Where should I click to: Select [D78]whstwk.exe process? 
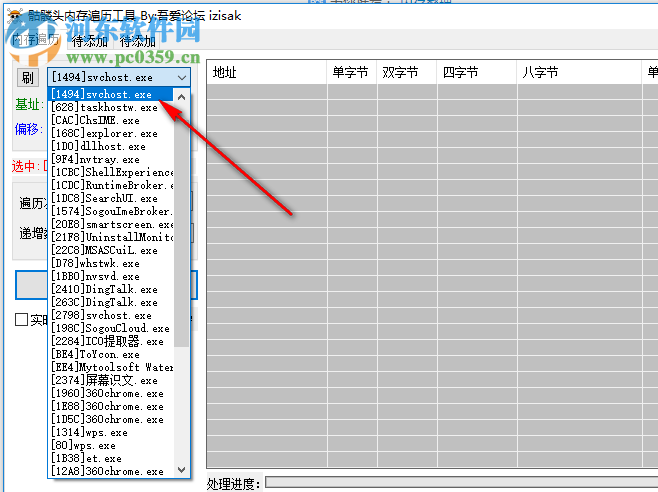pyautogui.click(x=111, y=264)
